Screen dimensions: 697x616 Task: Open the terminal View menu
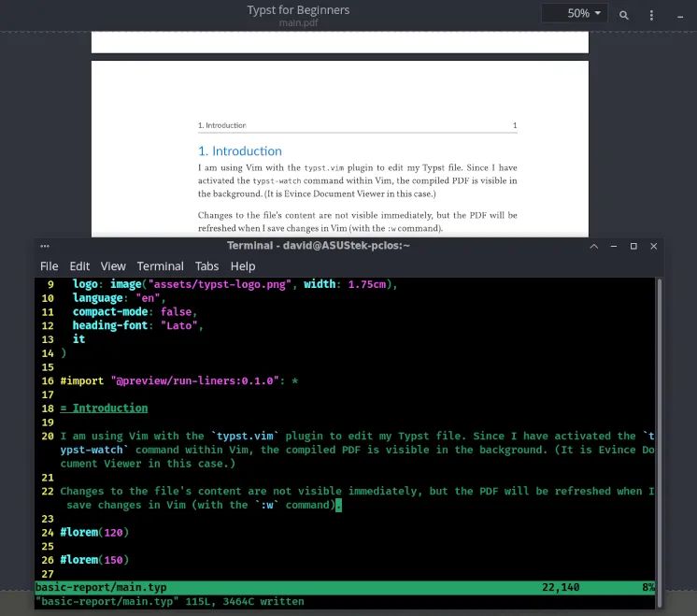pyautogui.click(x=113, y=266)
